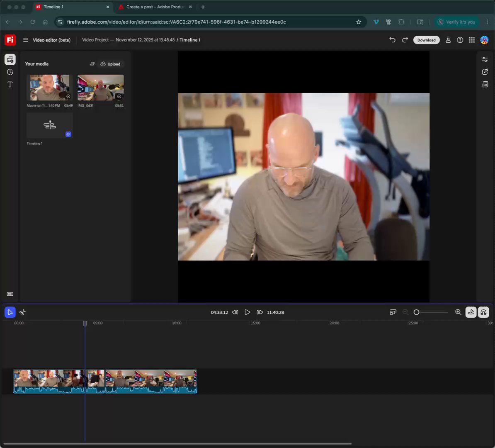This screenshot has width=495, height=448.
Task: Open the Adobe Firefly home logo
Action: 10,40
